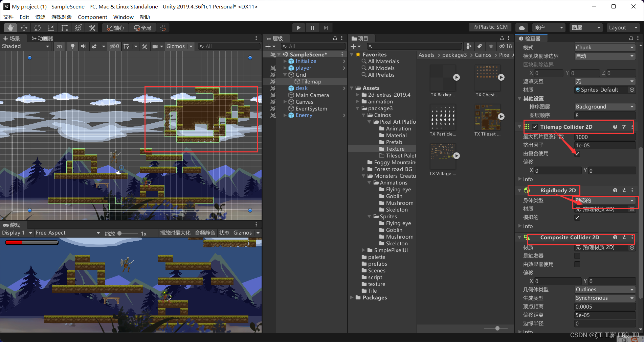Click search-by-label tag icon in Project panel
Viewport: 644px width, 342px height.
coord(480,46)
